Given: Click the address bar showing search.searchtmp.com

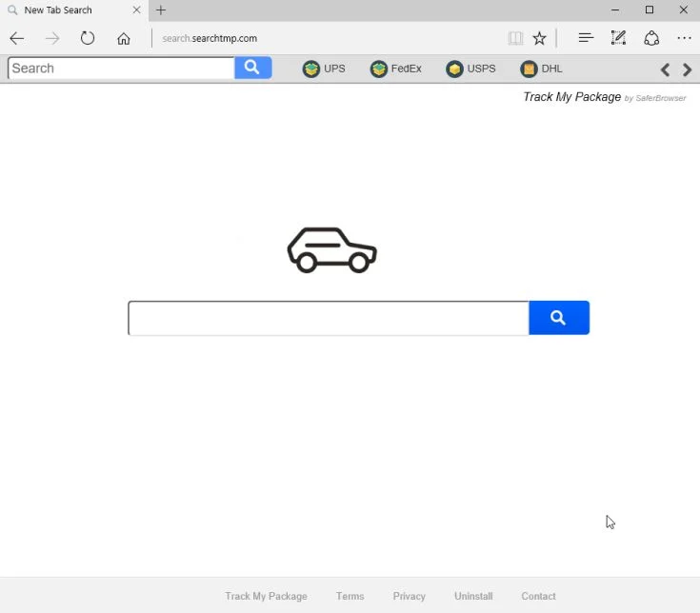Looking at the screenshot, I should click(210, 38).
